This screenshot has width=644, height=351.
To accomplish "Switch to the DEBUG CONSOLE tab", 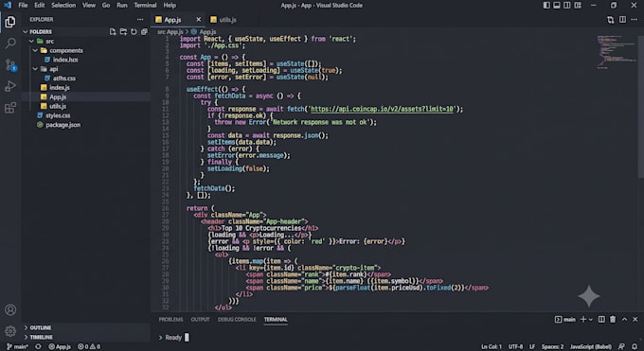I will [237, 320].
